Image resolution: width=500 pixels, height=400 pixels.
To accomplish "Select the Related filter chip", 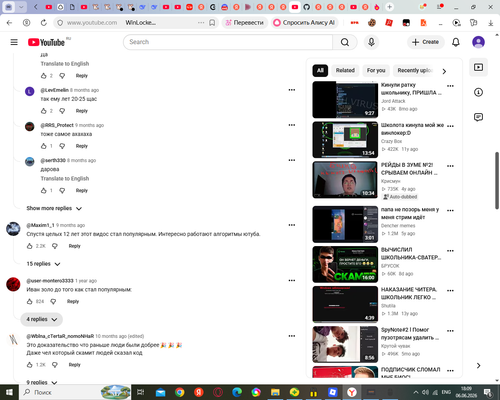I will coord(345,70).
